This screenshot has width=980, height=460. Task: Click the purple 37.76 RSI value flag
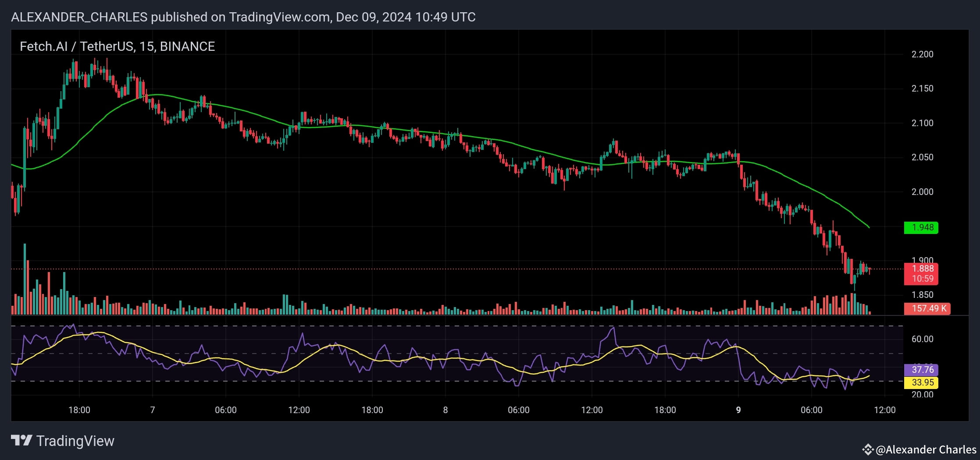point(921,370)
